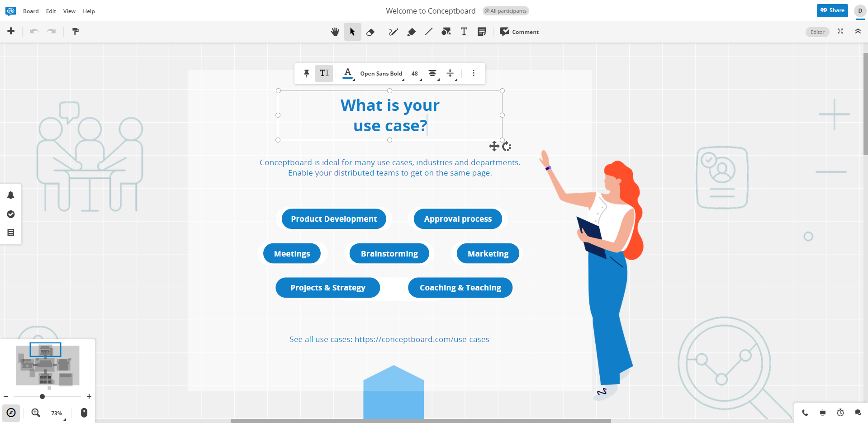868x423 pixels.
Task: Select the format painter tool
Action: click(76, 31)
